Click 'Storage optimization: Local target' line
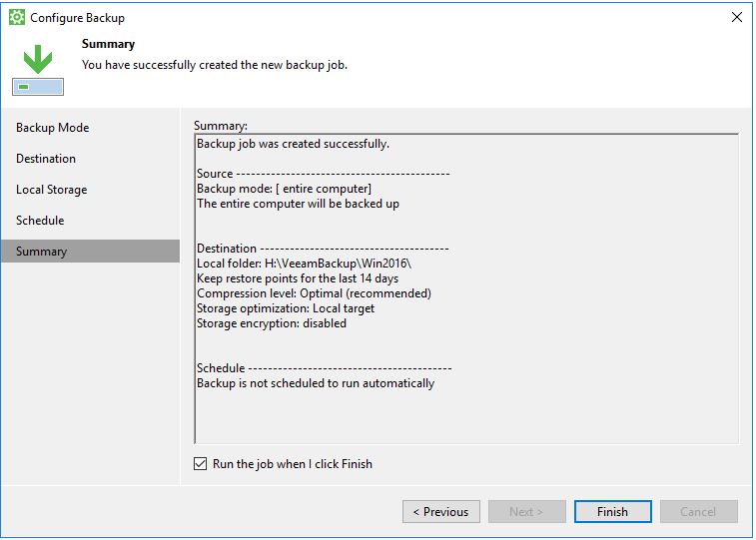The height and width of the screenshot is (540, 756). click(x=286, y=308)
